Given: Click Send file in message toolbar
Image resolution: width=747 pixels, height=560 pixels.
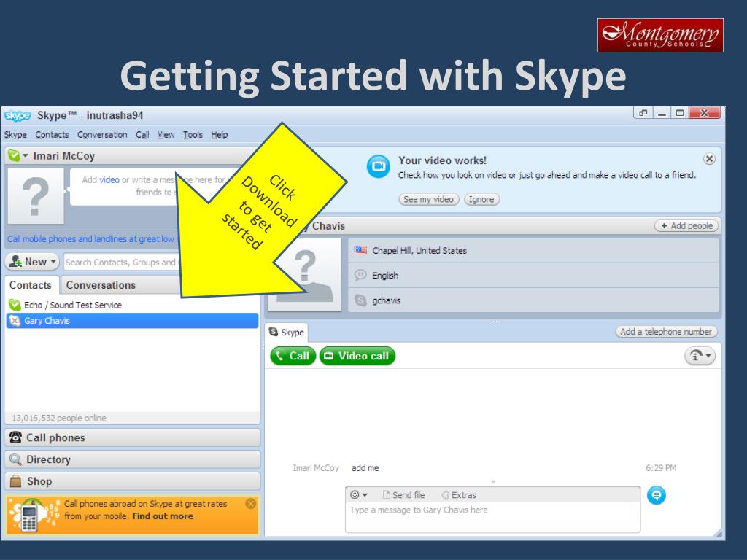Looking at the screenshot, I should point(403,495).
